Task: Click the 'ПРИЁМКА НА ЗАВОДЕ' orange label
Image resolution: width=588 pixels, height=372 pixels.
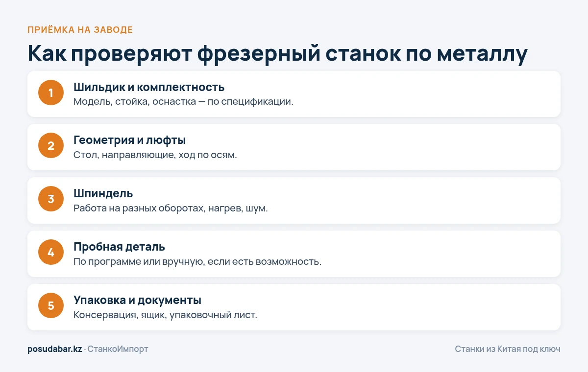Action: [x=80, y=30]
